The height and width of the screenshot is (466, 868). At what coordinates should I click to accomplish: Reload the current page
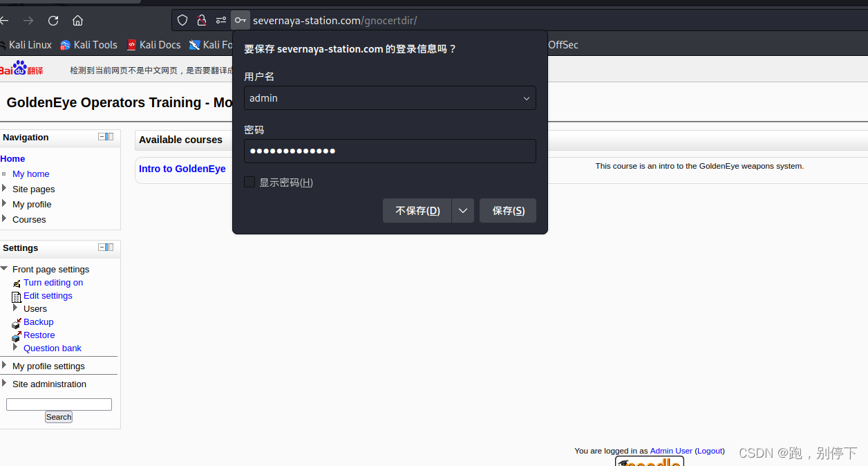53,21
